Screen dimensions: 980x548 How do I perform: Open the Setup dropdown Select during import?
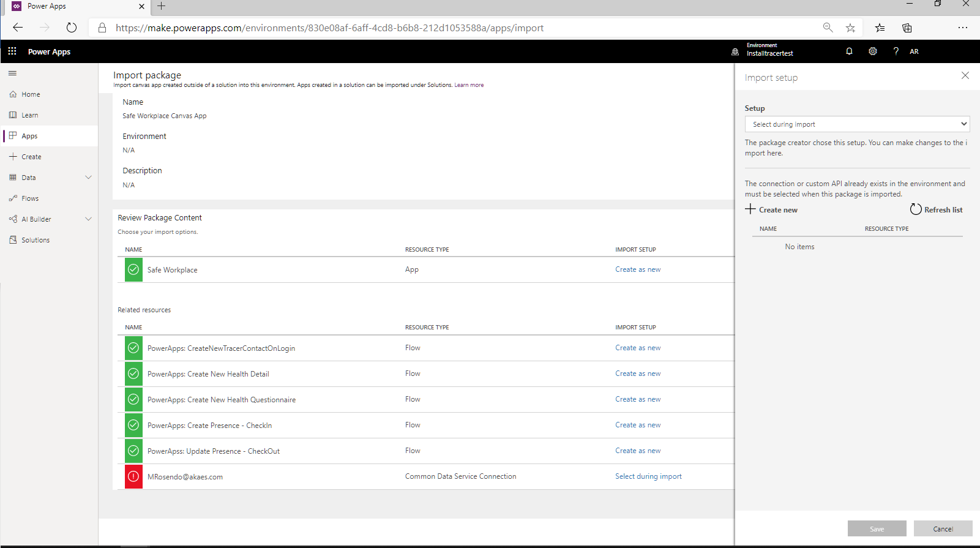coord(857,124)
